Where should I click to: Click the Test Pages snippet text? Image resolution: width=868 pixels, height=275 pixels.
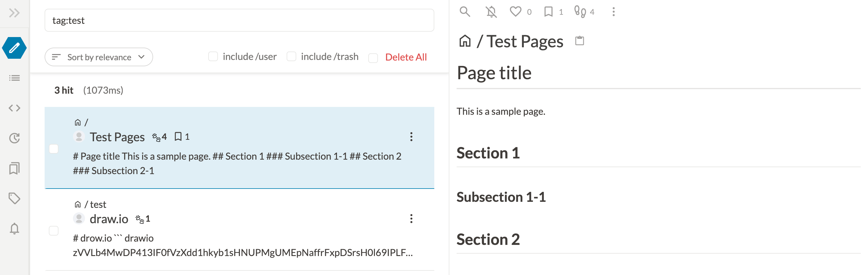237,164
